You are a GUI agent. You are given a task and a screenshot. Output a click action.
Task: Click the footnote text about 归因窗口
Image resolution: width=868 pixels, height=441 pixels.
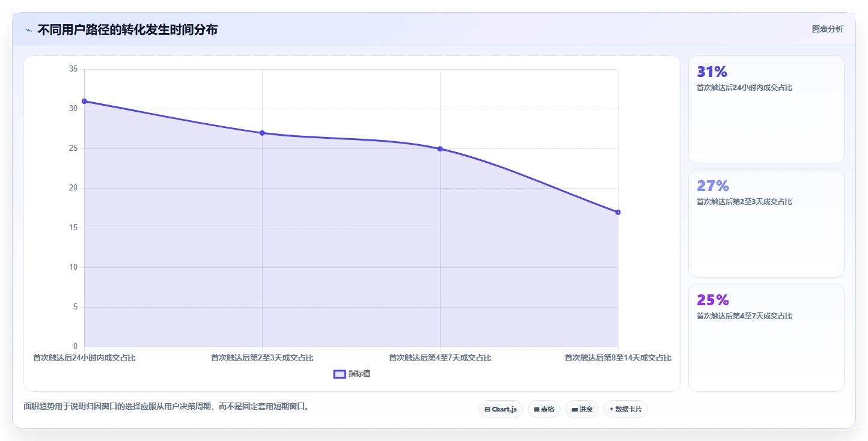[168, 407]
